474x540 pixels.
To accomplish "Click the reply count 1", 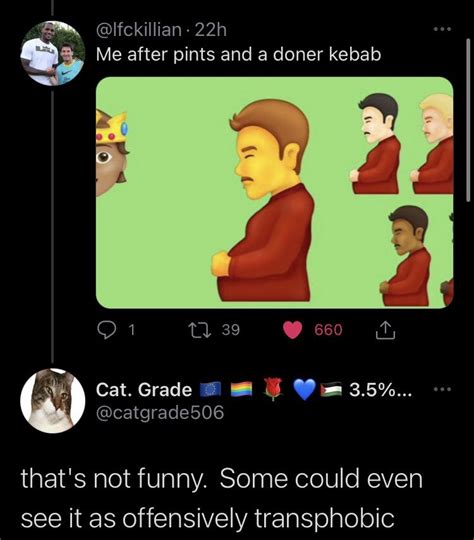I will pyautogui.click(x=131, y=330).
